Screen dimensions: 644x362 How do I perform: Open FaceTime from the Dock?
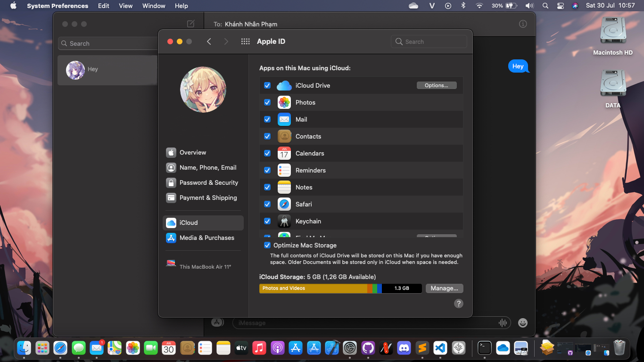point(151,348)
